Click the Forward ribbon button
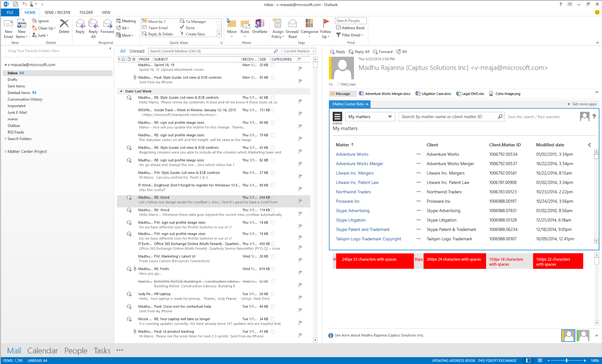This screenshot has height=364, width=602. pos(107,26)
